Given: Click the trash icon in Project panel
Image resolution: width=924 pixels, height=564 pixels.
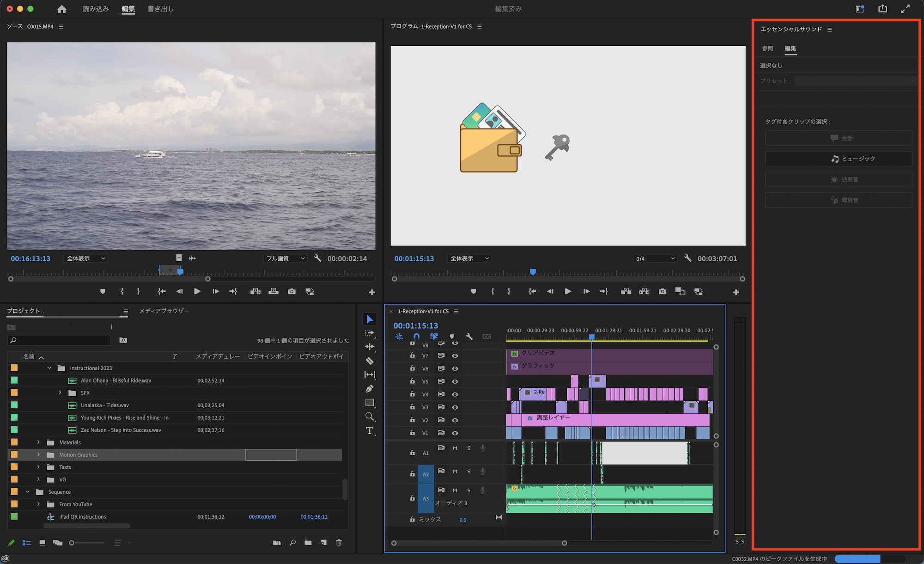Looking at the screenshot, I should 339,543.
